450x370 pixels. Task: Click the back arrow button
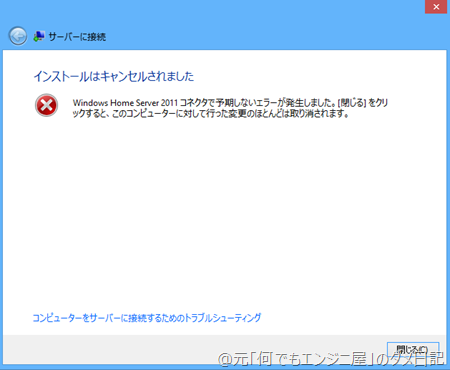18,36
